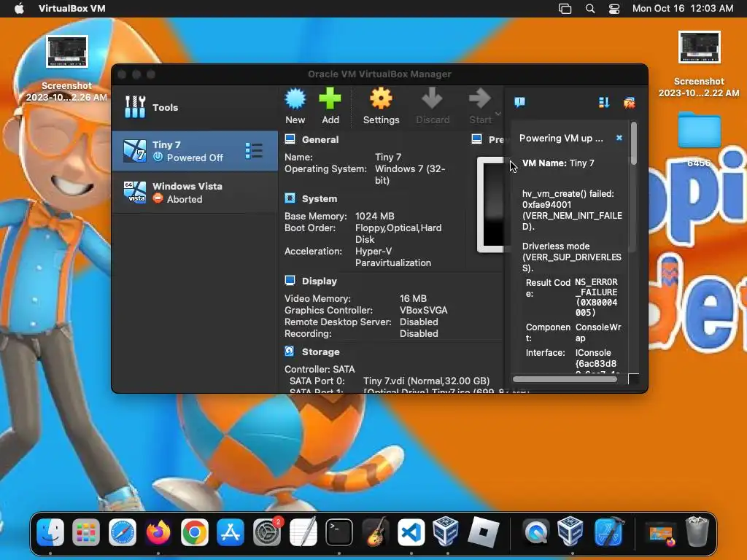
Task: Open Terminal from the Dock
Action: click(x=339, y=532)
